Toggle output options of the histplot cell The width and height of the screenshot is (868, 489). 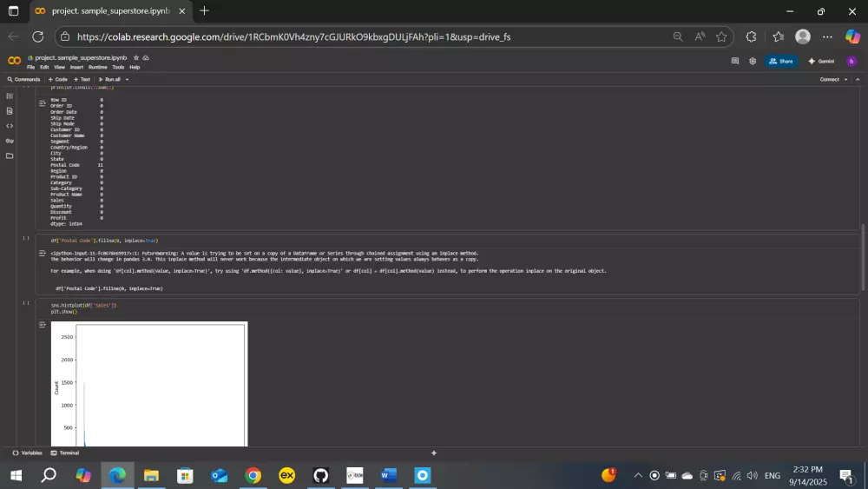(42, 325)
